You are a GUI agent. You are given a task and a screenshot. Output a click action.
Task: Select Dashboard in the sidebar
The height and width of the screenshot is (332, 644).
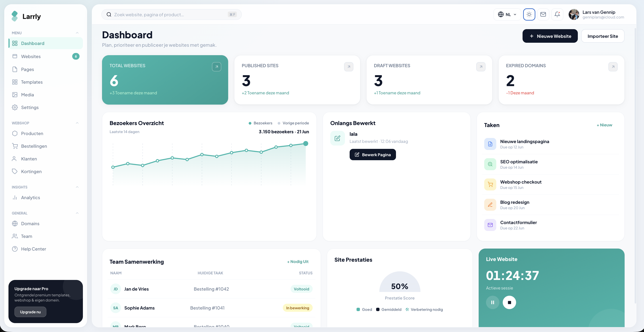46,43
